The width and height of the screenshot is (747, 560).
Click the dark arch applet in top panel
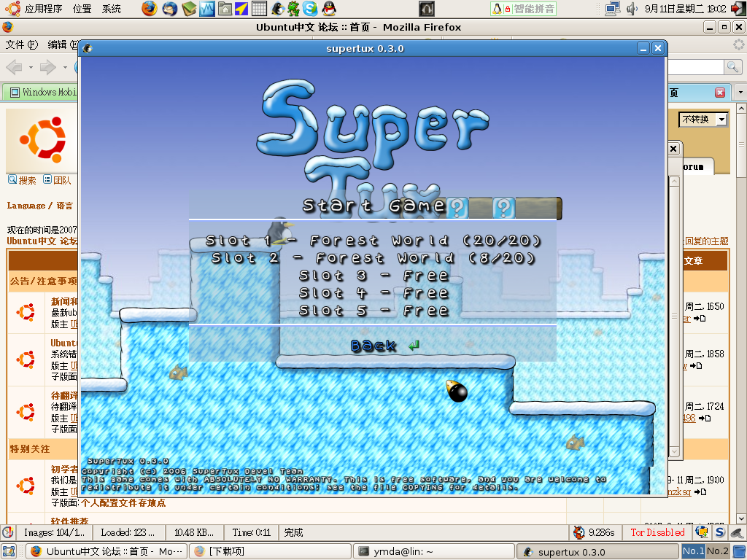point(426,9)
